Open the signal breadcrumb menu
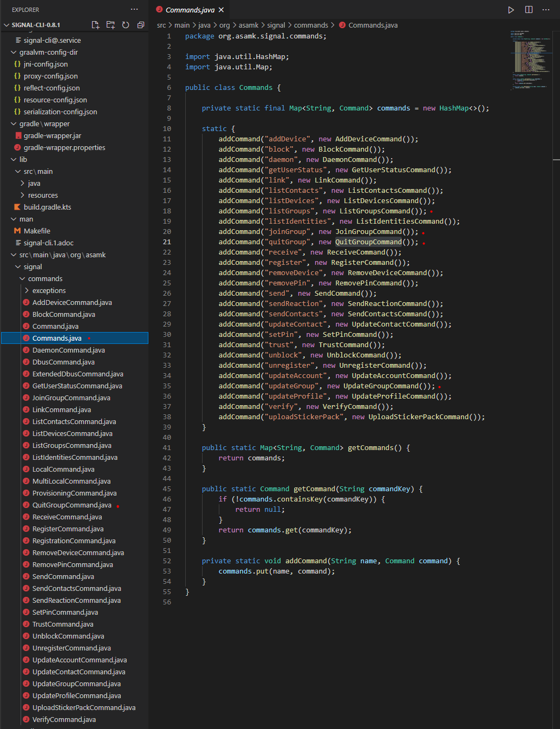Image resolution: width=560 pixels, height=729 pixels. 276,25
